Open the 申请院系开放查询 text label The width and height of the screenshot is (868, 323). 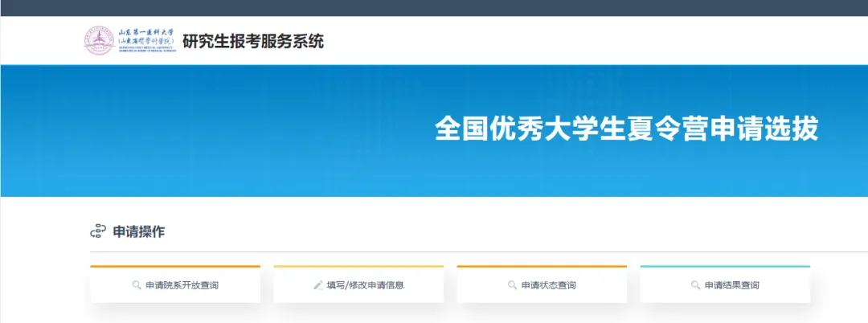(182, 285)
